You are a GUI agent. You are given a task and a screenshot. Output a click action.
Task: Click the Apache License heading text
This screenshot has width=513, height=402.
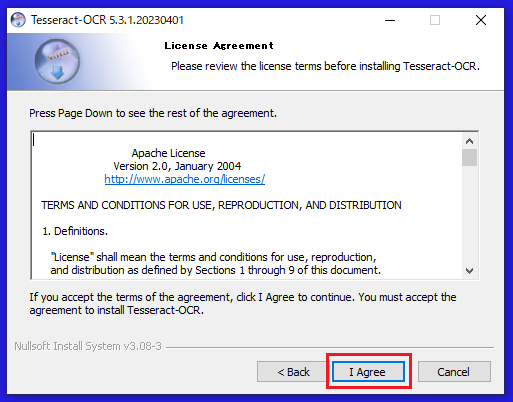tap(168, 153)
